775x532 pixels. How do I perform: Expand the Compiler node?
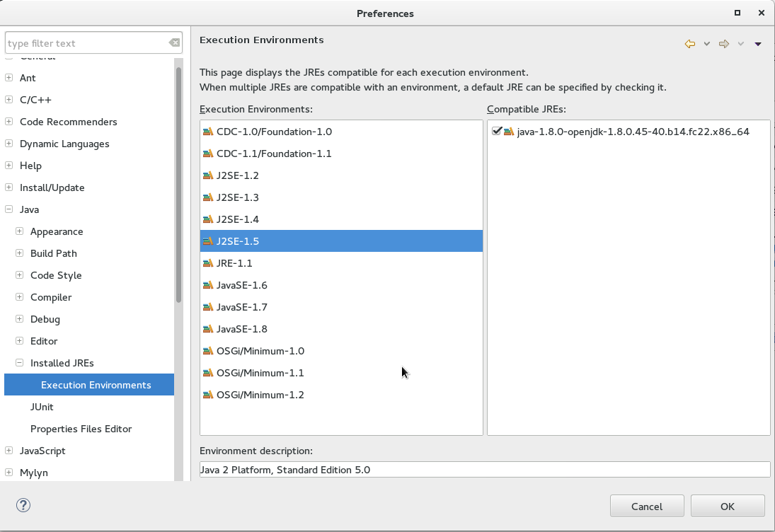pyautogui.click(x=19, y=297)
